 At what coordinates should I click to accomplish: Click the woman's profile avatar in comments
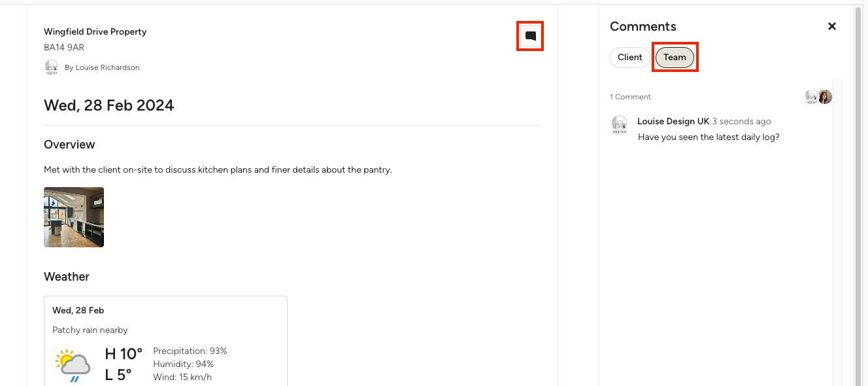pyautogui.click(x=825, y=97)
